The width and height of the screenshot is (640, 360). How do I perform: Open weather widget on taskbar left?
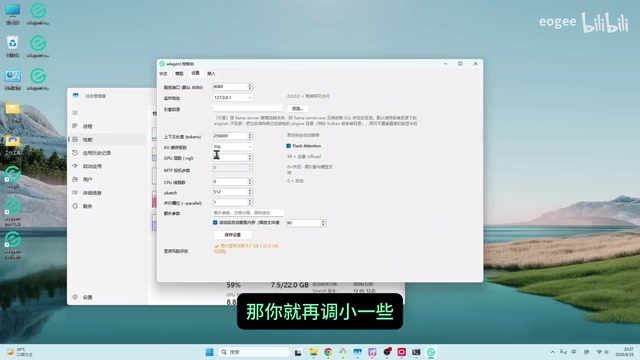[x=20, y=352]
